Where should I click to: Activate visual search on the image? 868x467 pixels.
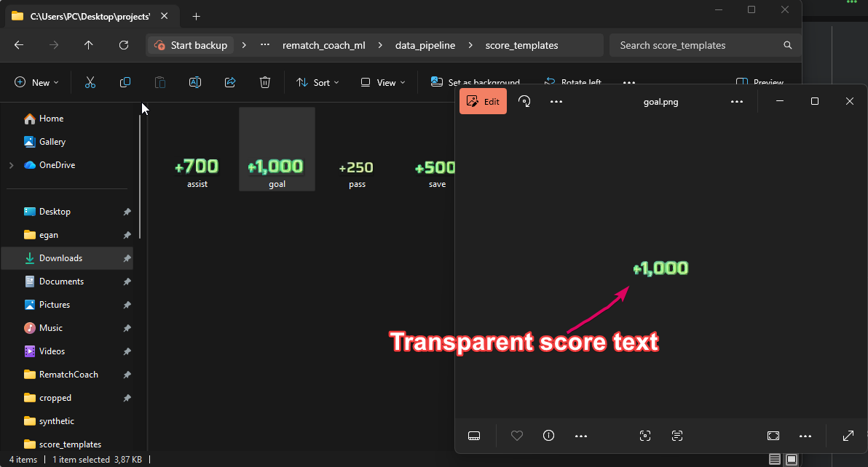(x=645, y=436)
